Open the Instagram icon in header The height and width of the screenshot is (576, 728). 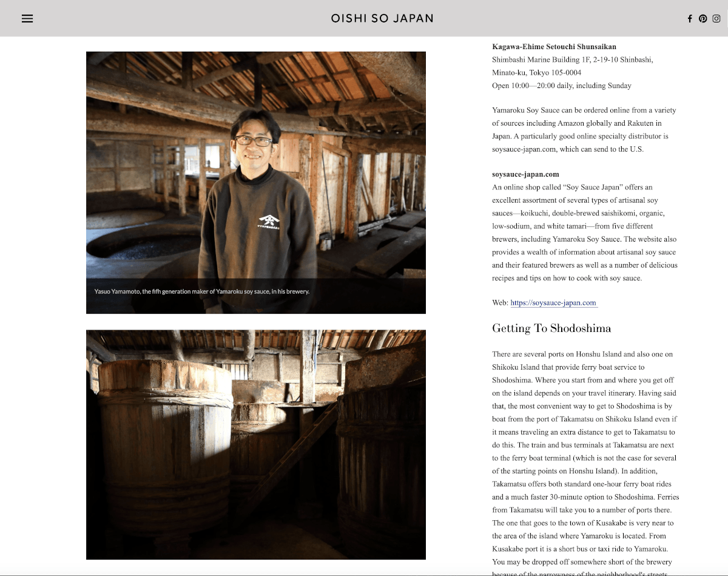(716, 18)
